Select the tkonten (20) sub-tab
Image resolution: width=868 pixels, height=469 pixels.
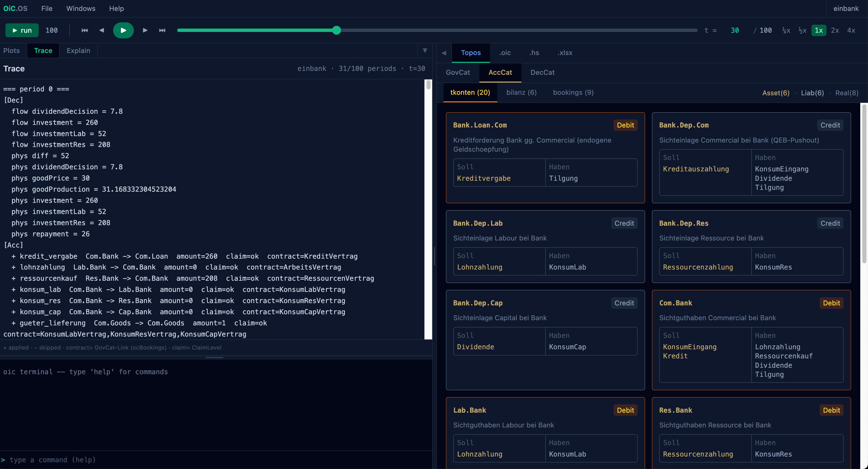click(470, 92)
